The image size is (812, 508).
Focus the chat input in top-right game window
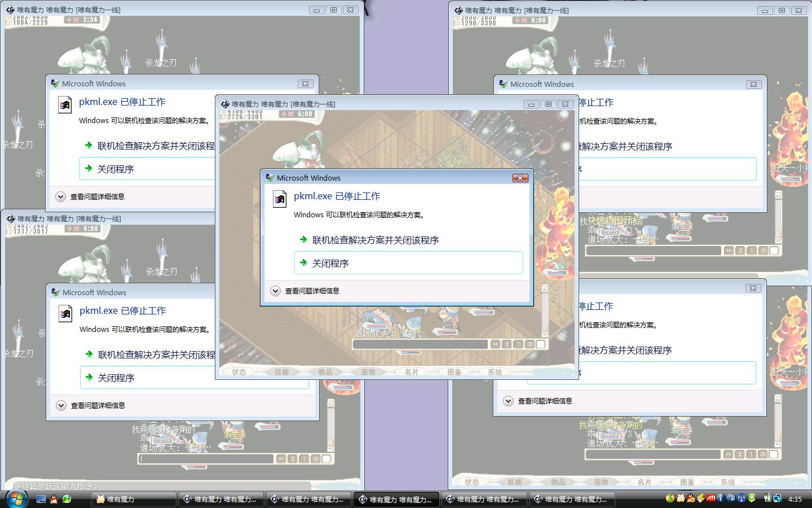pos(654,251)
